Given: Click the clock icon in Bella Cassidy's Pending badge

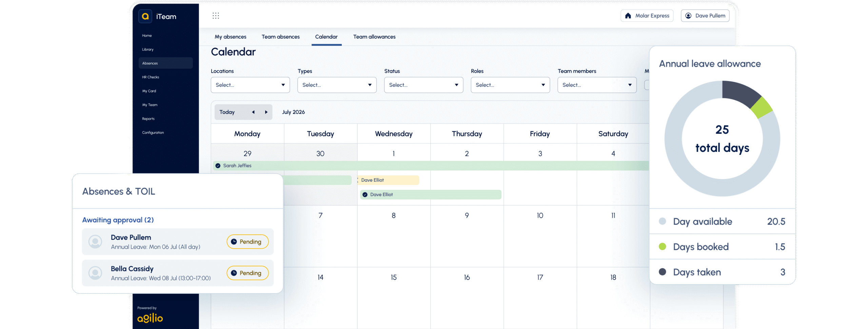Looking at the screenshot, I should [234, 273].
